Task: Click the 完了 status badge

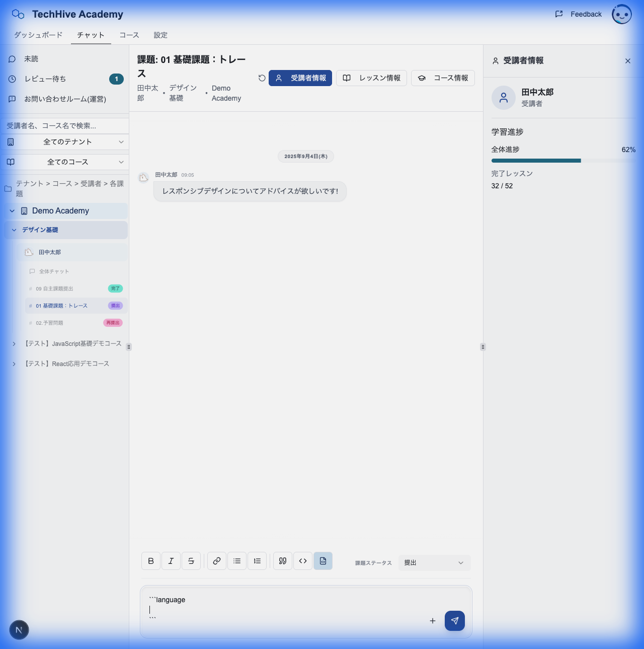Action: pos(115,289)
